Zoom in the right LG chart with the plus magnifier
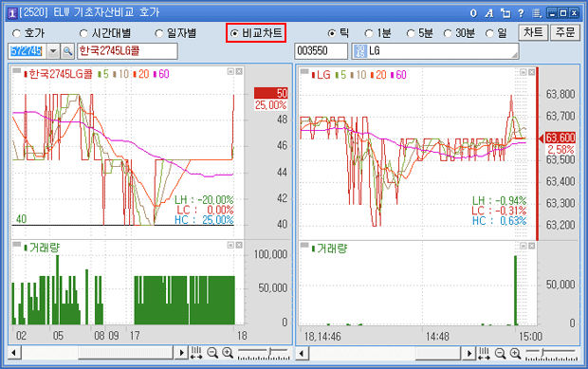The width and height of the screenshot is (588, 369). [516, 353]
